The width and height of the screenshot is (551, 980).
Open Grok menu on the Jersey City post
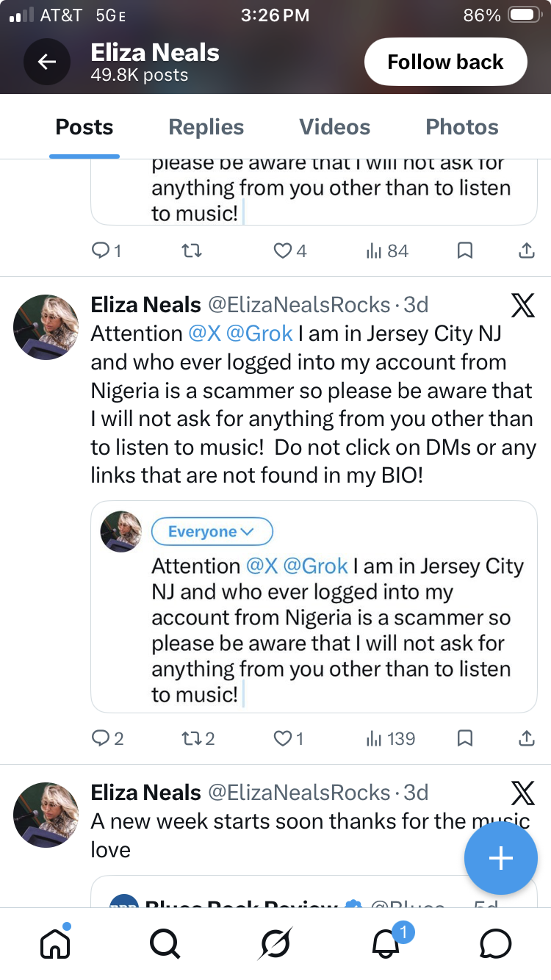522,305
